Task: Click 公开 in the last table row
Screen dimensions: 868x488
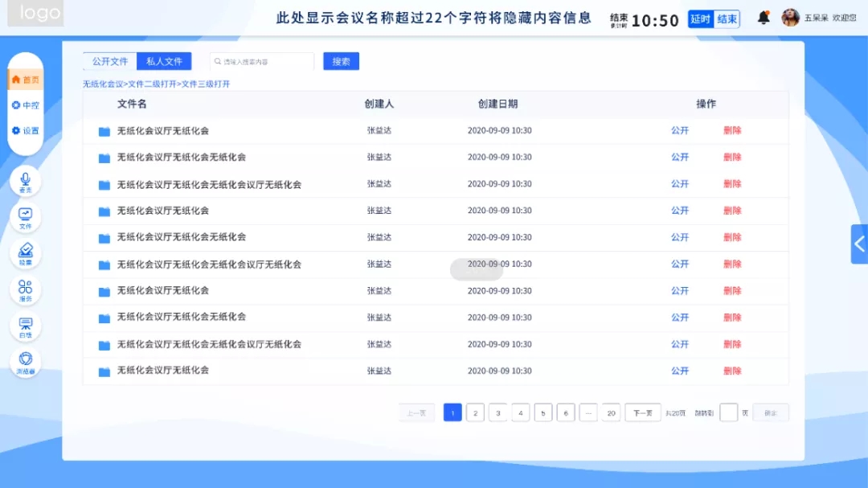Action: coord(680,371)
